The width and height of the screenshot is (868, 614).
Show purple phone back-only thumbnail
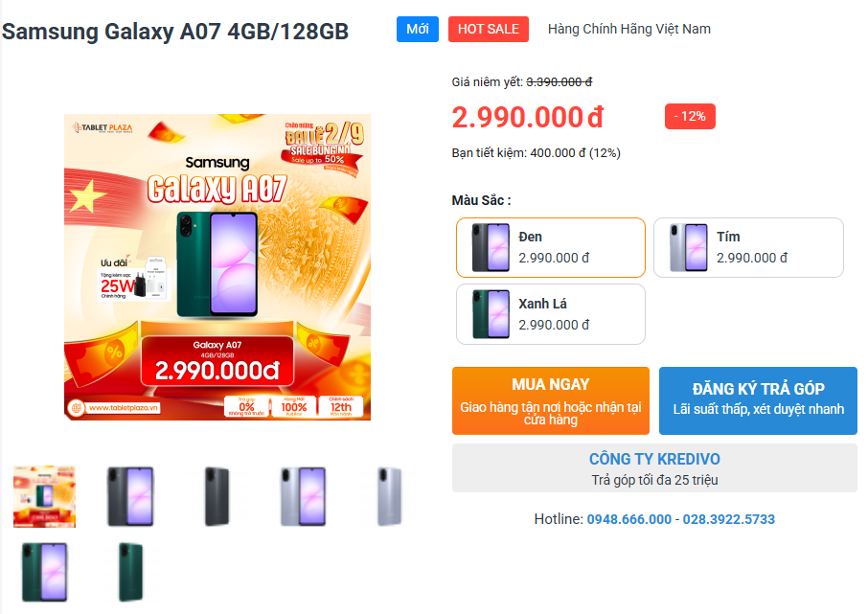pyautogui.click(x=390, y=496)
